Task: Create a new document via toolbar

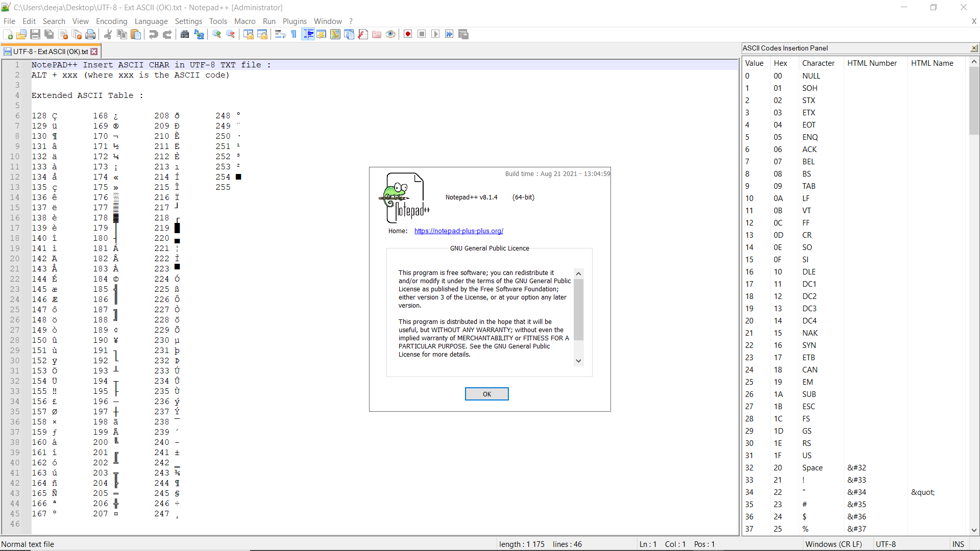Action: [8, 34]
